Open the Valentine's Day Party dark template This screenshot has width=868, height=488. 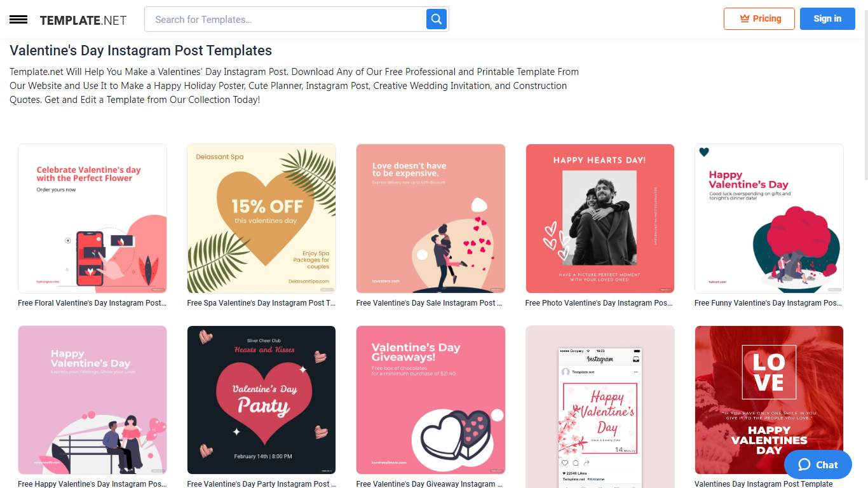point(262,400)
